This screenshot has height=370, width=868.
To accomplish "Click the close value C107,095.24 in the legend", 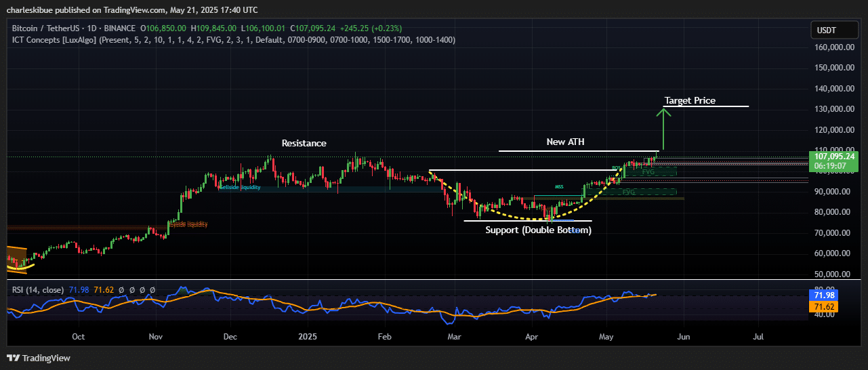I will 312,28.
